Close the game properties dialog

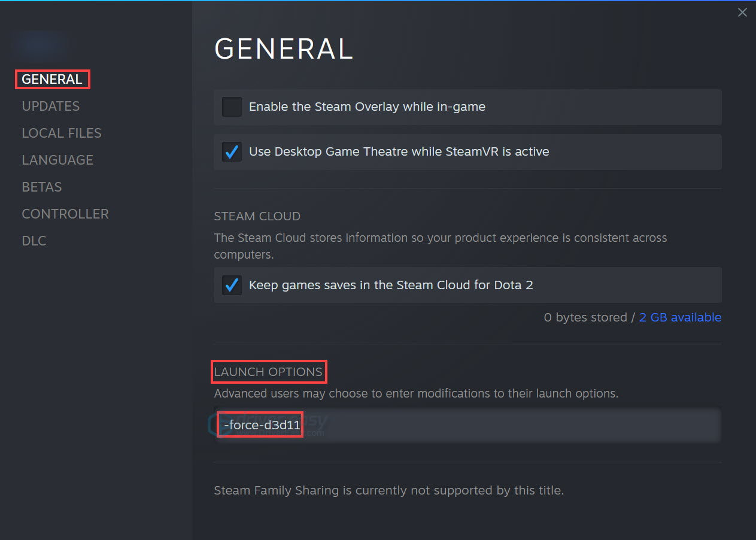tap(742, 12)
